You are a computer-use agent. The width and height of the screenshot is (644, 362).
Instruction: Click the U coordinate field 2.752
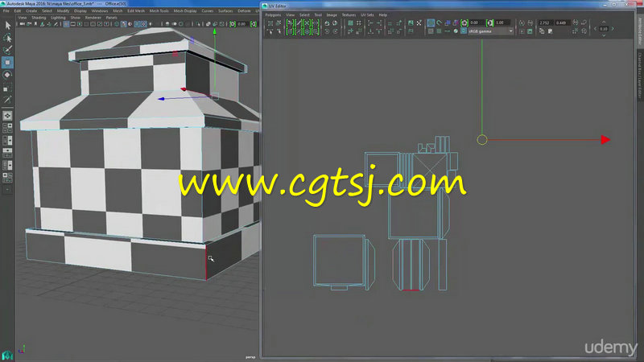coord(545,23)
